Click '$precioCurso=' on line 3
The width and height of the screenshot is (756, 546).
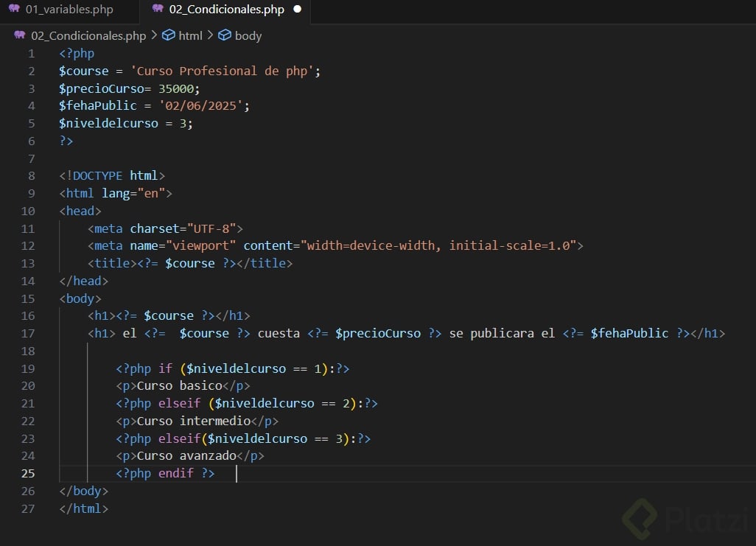[105, 88]
